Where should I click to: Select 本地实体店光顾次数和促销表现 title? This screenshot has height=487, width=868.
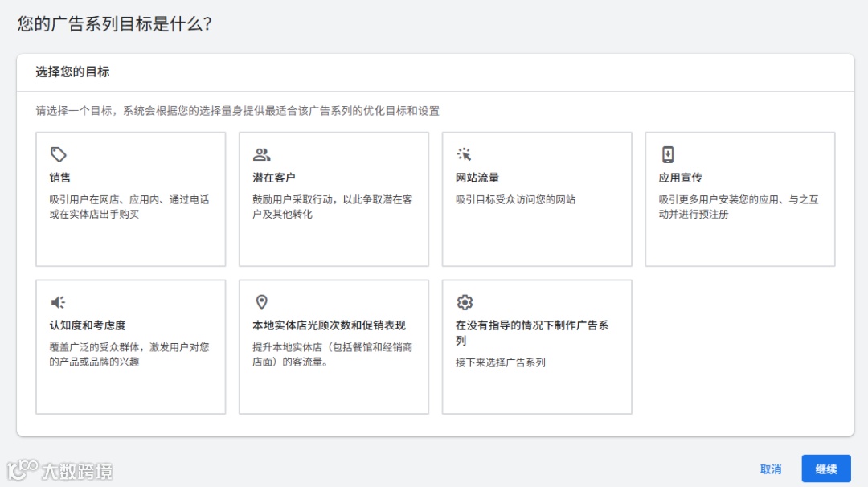point(329,325)
